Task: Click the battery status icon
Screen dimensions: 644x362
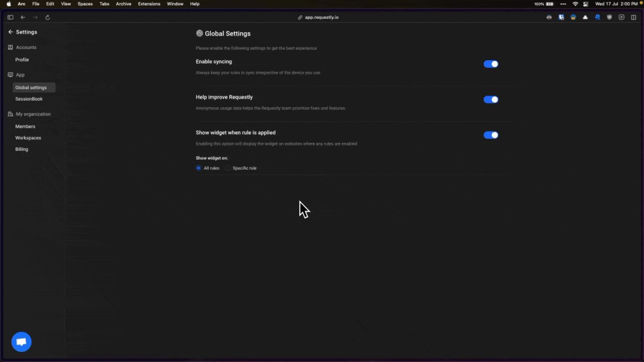Action: click(x=549, y=4)
